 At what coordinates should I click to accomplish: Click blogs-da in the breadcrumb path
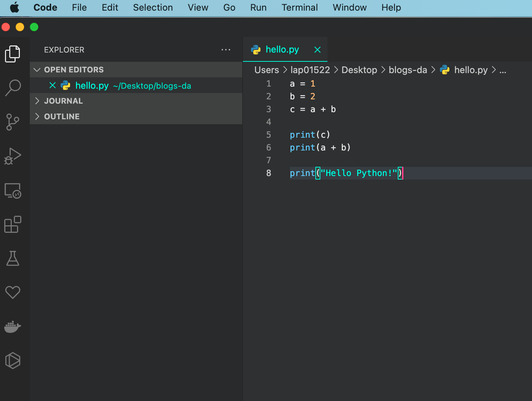(408, 70)
